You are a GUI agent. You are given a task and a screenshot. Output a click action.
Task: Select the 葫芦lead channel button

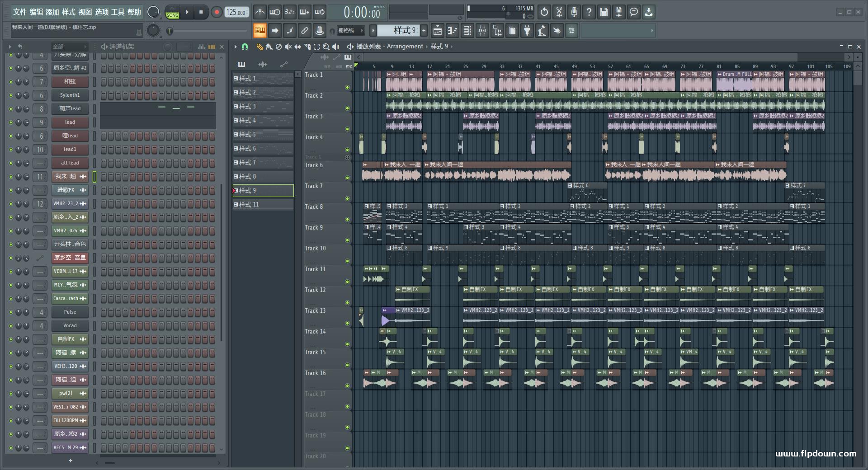[70, 109]
